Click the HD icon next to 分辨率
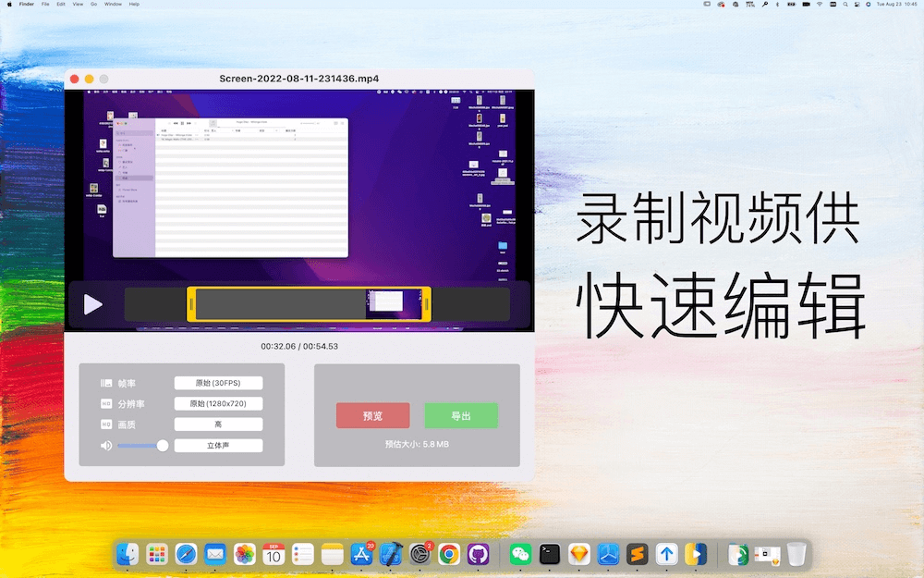The image size is (924, 578). click(x=108, y=403)
